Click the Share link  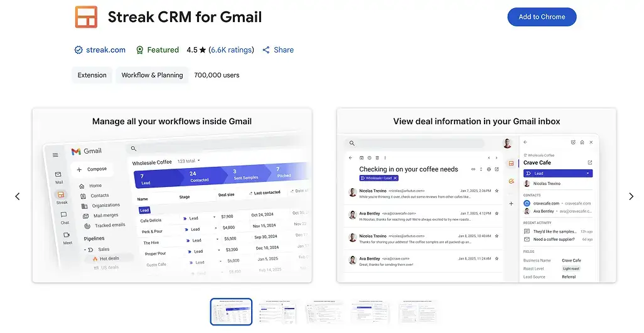coord(283,50)
